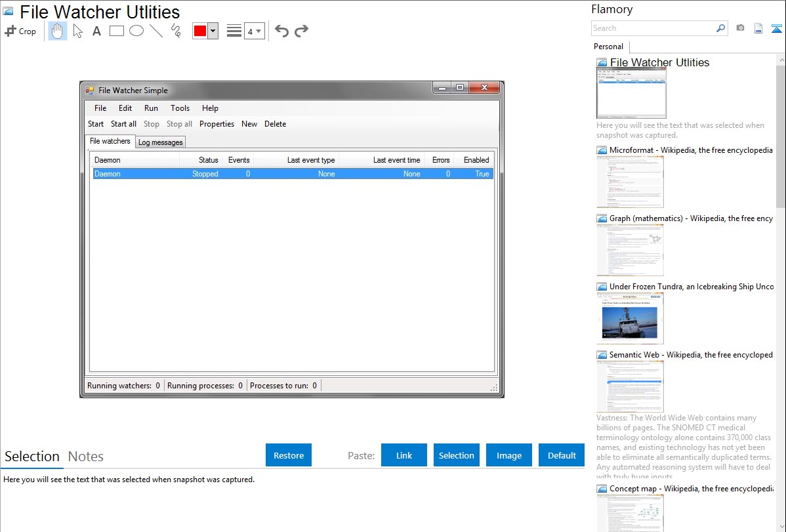Open the Edit menu
The width and height of the screenshot is (786, 532).
click(125, 108)
